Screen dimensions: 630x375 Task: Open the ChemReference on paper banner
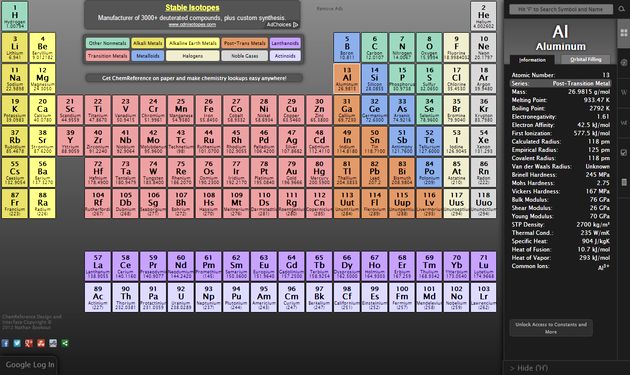pos(194,78)
